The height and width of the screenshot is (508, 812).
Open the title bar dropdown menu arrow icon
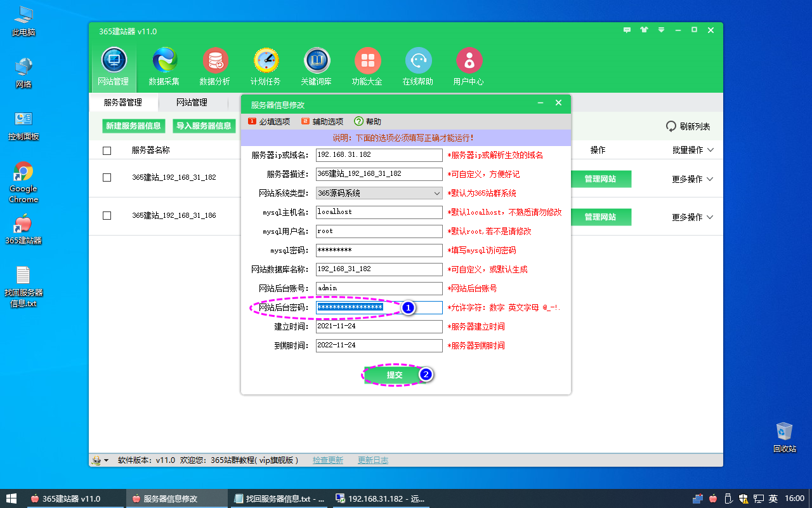point(661,30)
